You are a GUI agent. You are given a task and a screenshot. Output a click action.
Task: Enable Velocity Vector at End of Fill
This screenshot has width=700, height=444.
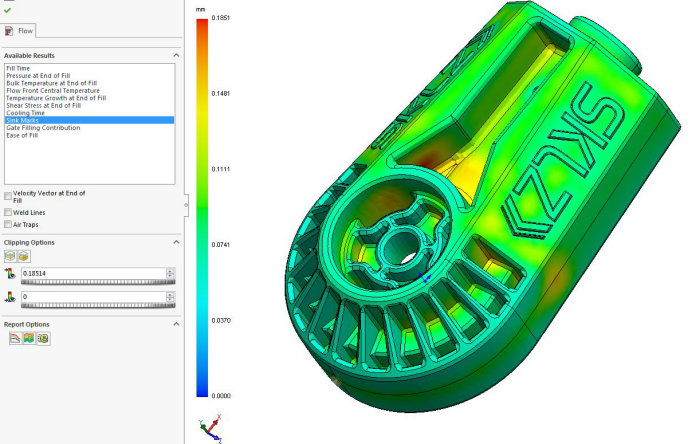9,196
